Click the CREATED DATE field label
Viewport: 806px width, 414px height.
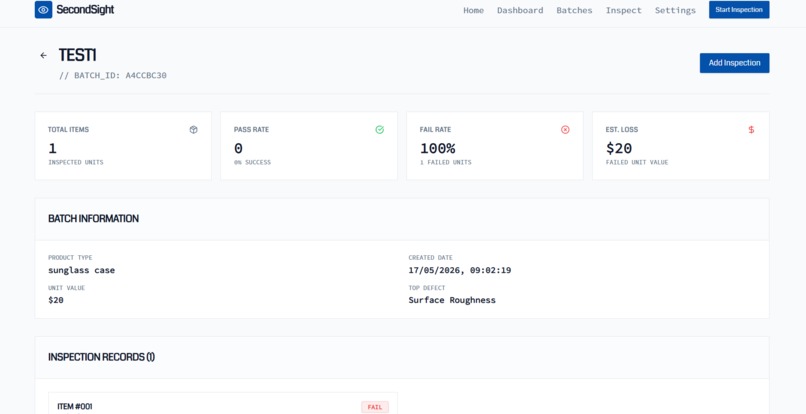(x=431, y=258)
